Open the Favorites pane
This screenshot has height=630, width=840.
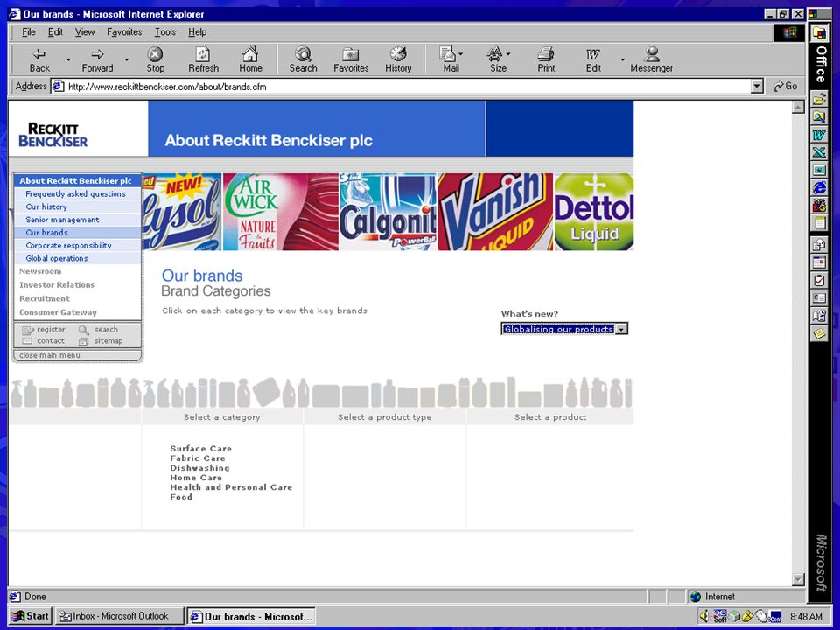point(351,59)
